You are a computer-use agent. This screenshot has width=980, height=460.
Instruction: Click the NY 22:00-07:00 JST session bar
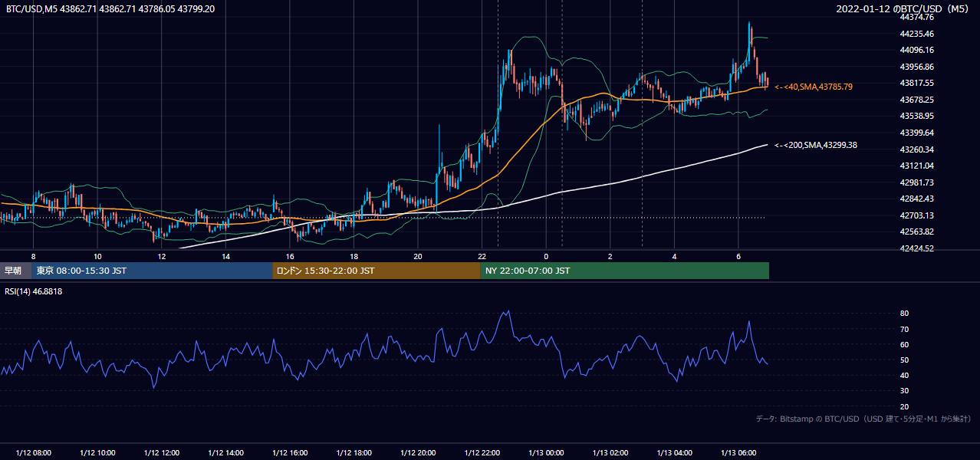point(625,271)
